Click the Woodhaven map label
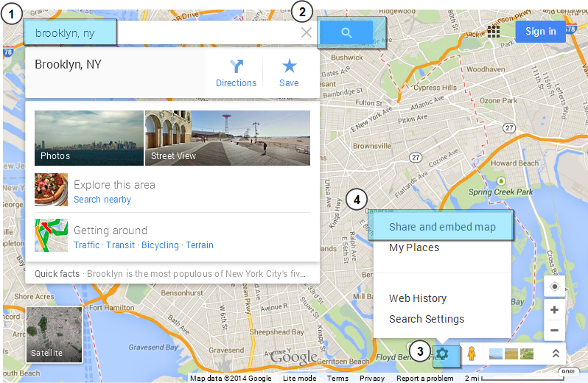588x383 pixels. point(486,69)
